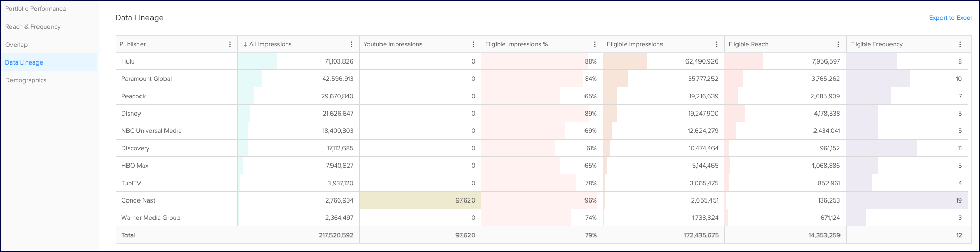Sort by the Youtube Impressions header
The image size is (980, 252).
point(393,44)
